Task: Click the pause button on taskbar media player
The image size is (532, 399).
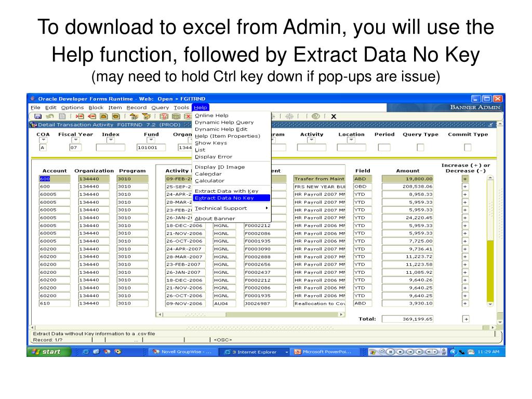Action: (391, 352)
